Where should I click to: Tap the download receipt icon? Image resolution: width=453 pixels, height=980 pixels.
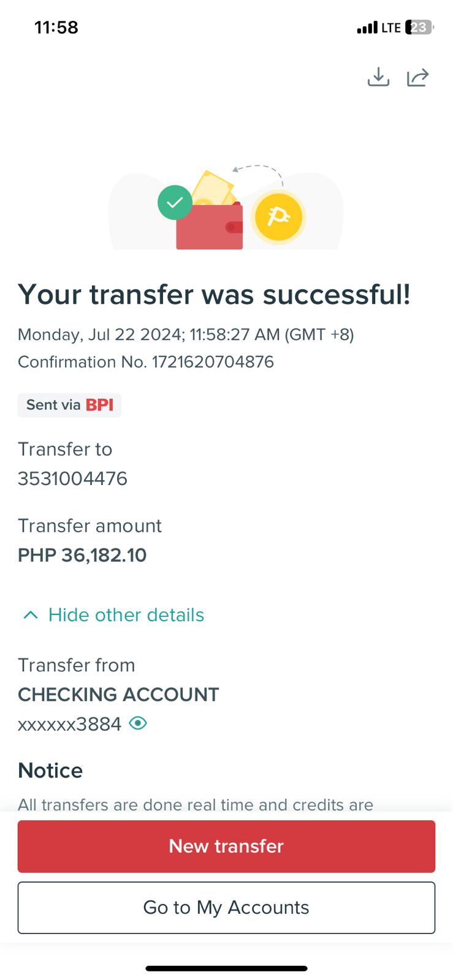pyautogui.click(x=378, y=77)
